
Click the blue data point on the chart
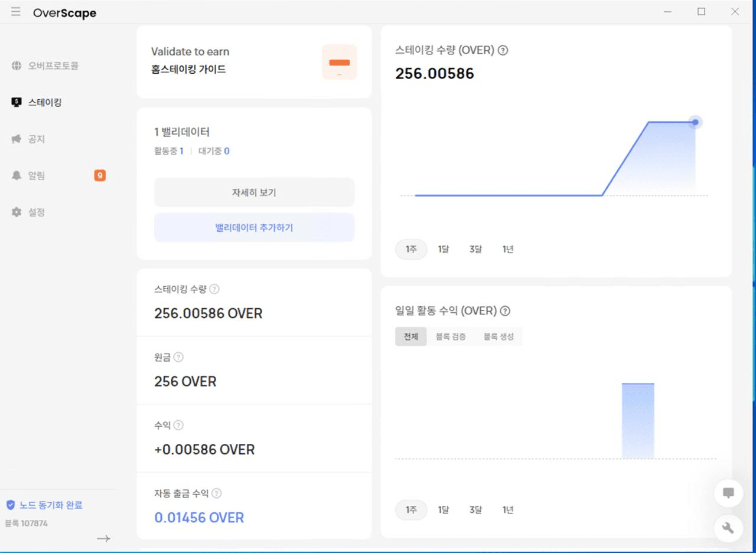click(x=695, y=122)
